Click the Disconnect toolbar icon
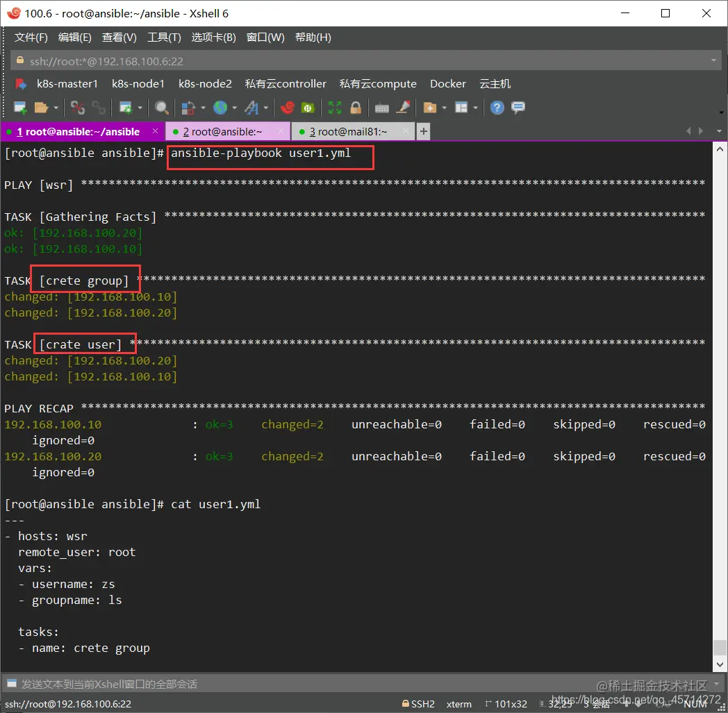Viewport: 728px width, 713px height. [x=78, y=108]
